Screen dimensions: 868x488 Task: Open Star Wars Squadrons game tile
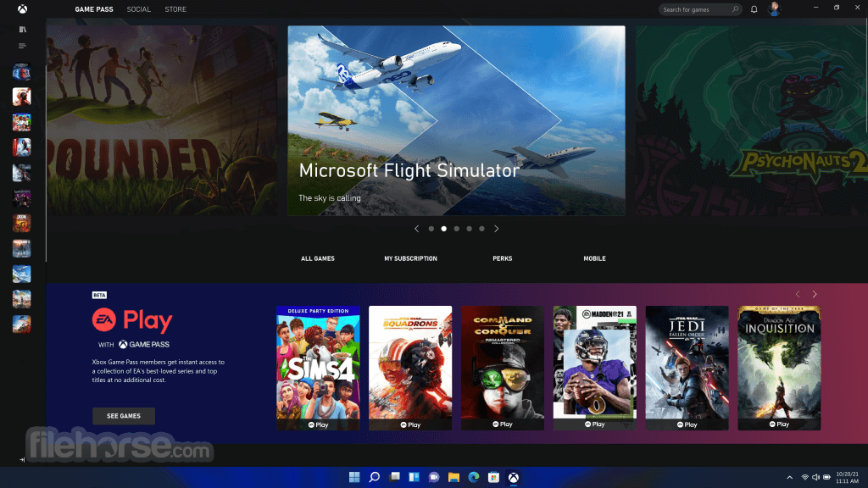coord(410,368)
